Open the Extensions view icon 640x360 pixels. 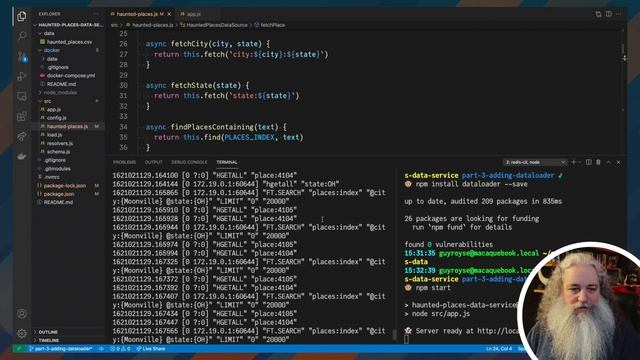click(x=22, y=116)
